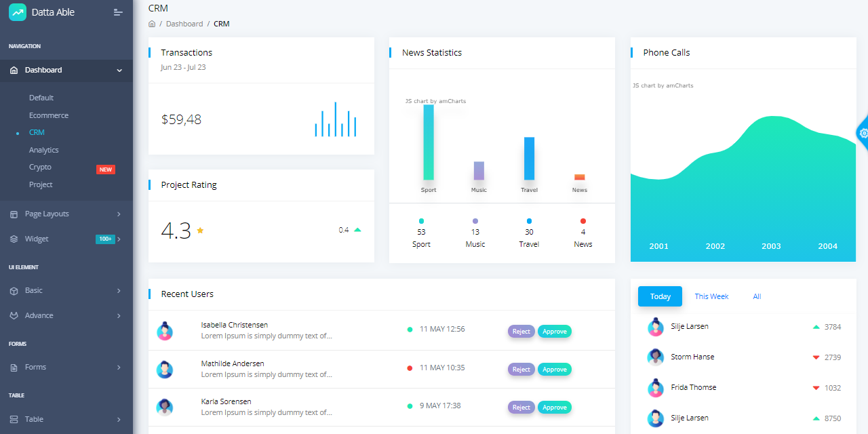
Task: Expand the Table menu arrow
Action: coord(119,420)
